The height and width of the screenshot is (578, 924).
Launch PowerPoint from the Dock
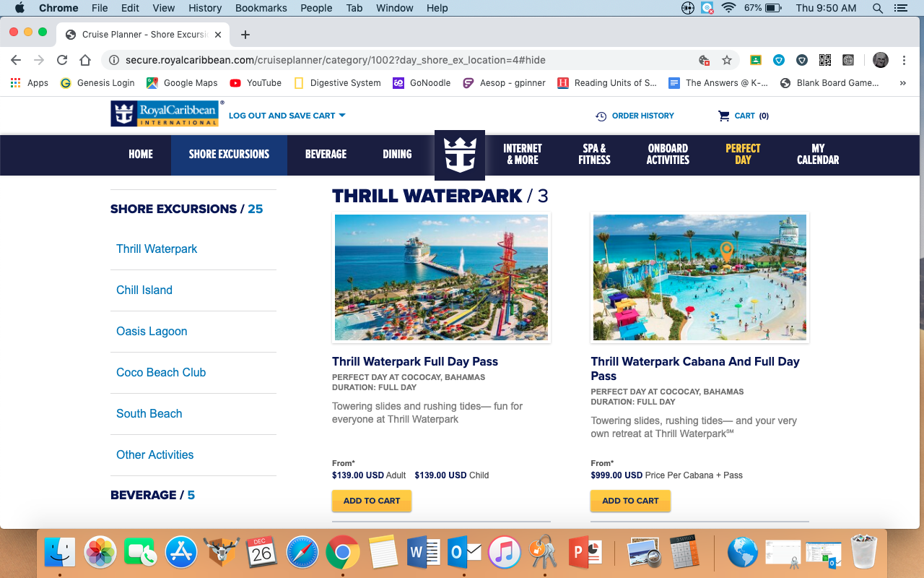tap(585, 553)
